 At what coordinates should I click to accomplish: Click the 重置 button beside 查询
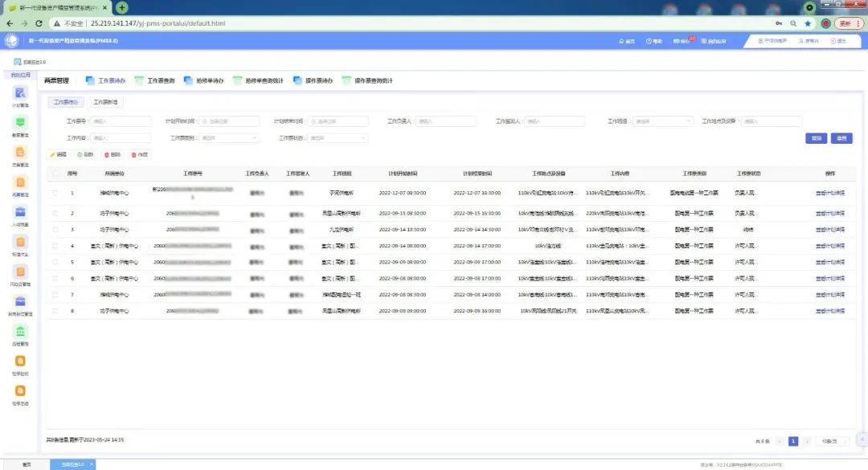(841, 138)
